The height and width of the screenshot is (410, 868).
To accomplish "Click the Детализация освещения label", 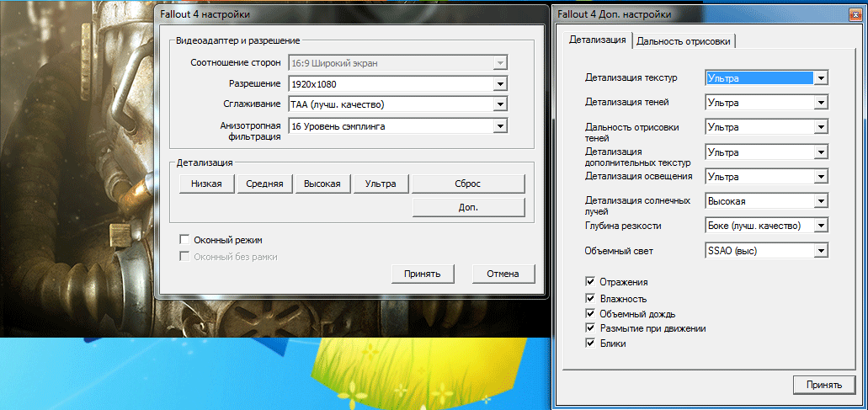I will (x=638, y=176).
